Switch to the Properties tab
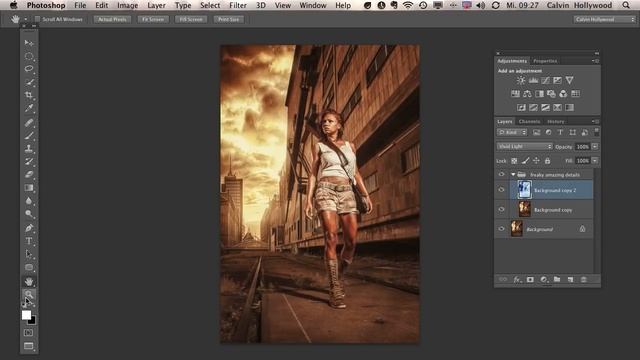Screen dimensions: 640x360 pyautogui.click(x=545, y=61)
